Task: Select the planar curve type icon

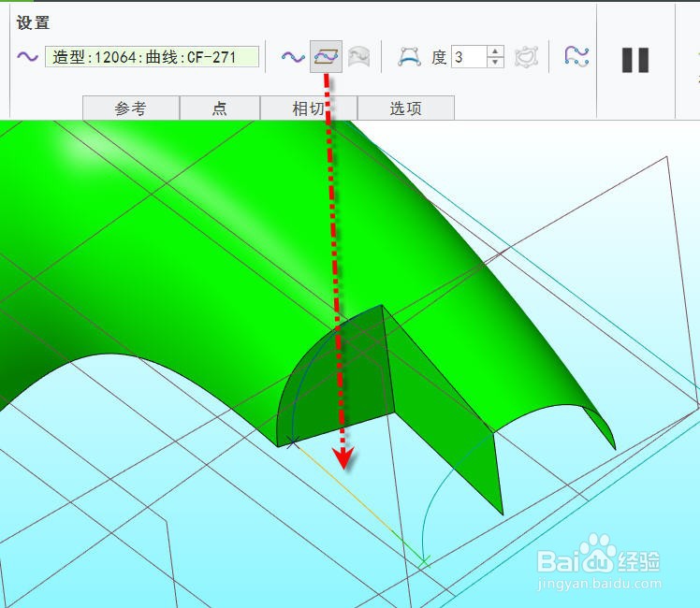Action: (x=326, y=57)
